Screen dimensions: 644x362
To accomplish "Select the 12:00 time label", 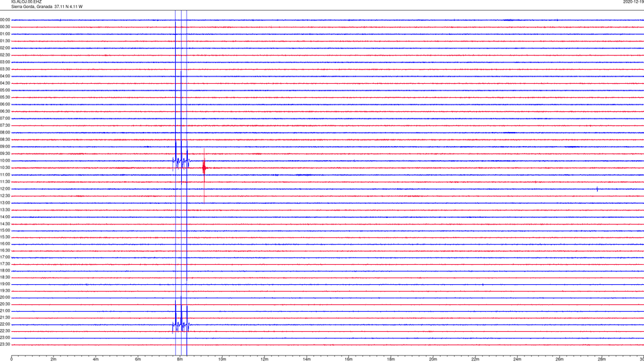I will point(5,189).
